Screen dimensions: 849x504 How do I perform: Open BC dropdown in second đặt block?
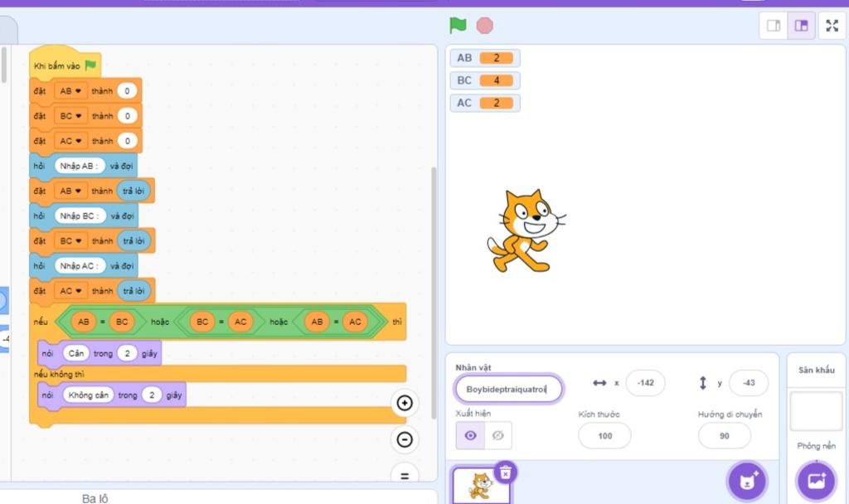tap(71, 116)
